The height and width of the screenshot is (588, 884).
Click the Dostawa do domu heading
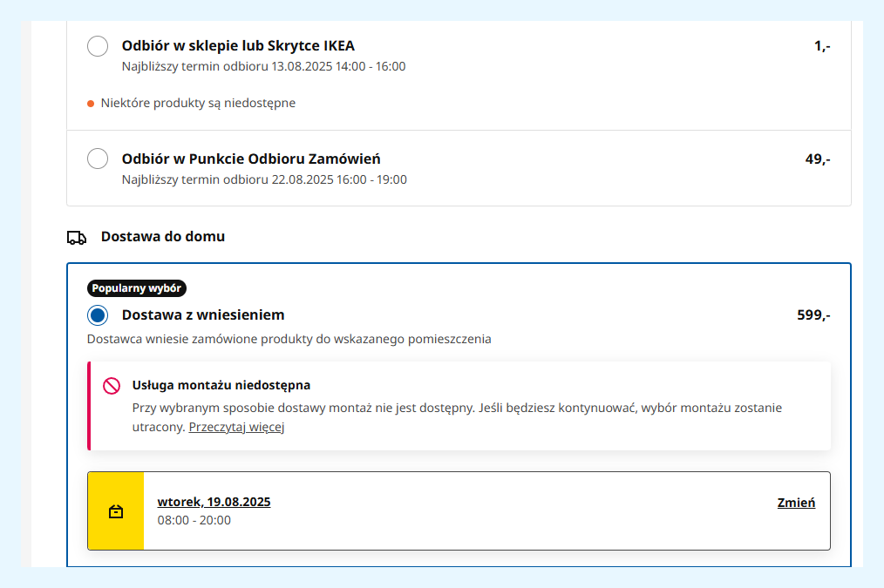click(163, 236)
